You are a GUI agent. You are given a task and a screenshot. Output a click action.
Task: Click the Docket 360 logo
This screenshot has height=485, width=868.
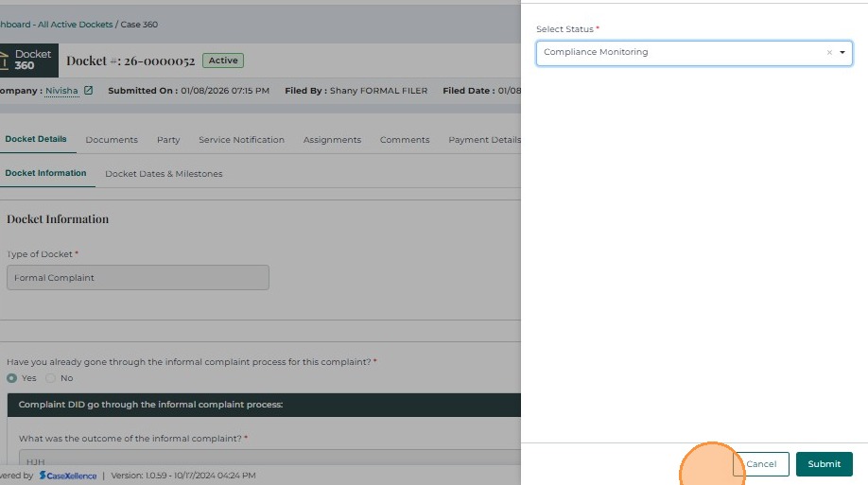point(27,61)
